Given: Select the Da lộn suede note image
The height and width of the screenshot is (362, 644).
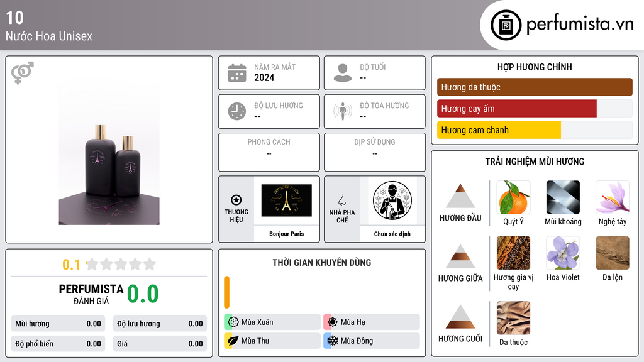Looking at the screenshot, I should click(613, 253).
